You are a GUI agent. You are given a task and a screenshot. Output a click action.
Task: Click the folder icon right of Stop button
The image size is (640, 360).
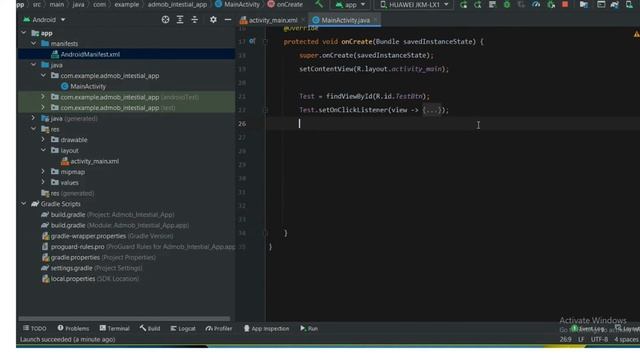(x=584, y=5)
